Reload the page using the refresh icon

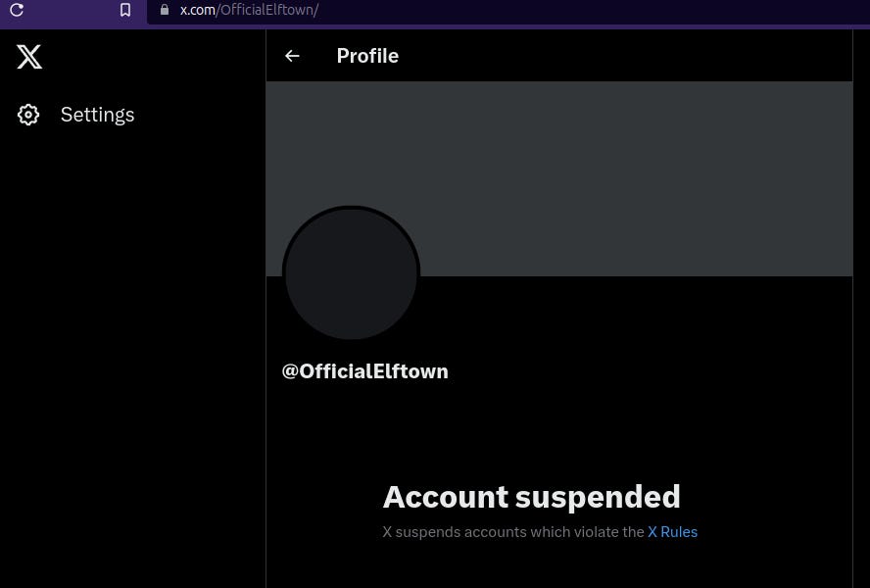[17, 10]
